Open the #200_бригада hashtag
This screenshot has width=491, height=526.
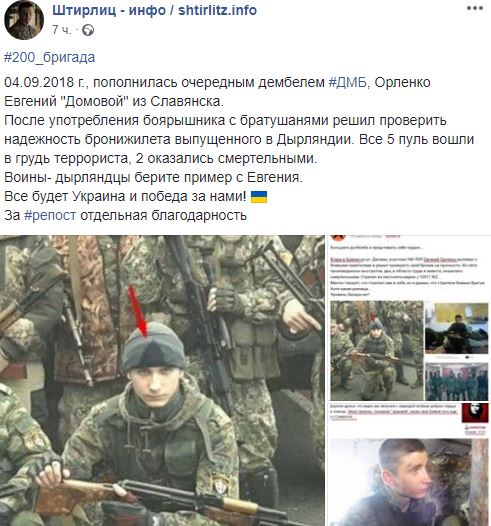pos(49,57)
